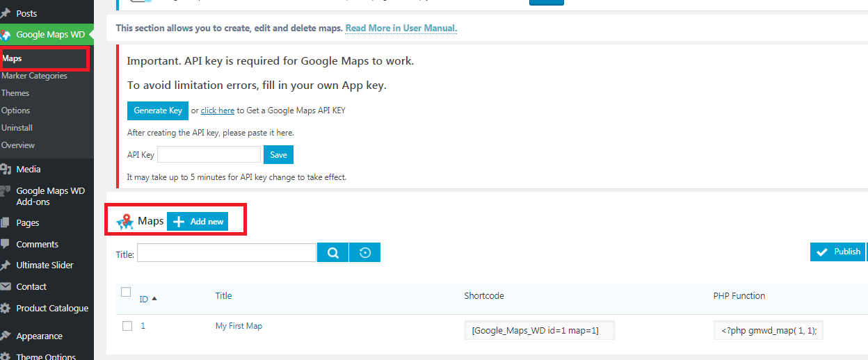Open Read More in User Manual link

[x=401, y=28]
